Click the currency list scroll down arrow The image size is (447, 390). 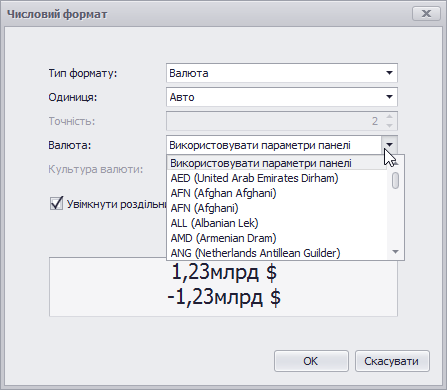[x=395, y=252]
